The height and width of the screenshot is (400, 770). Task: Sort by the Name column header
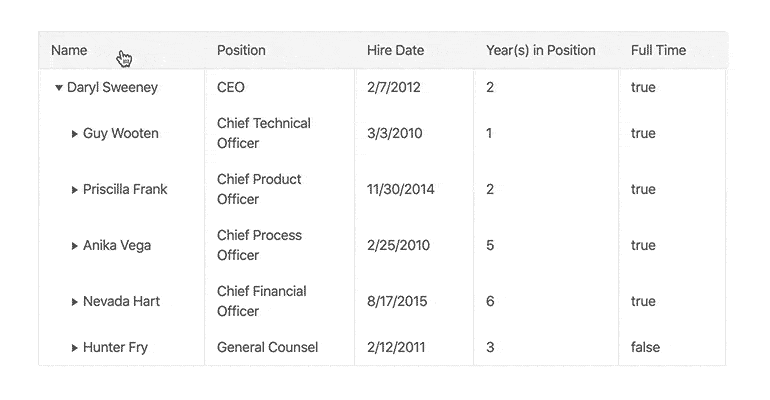(69, 50)
